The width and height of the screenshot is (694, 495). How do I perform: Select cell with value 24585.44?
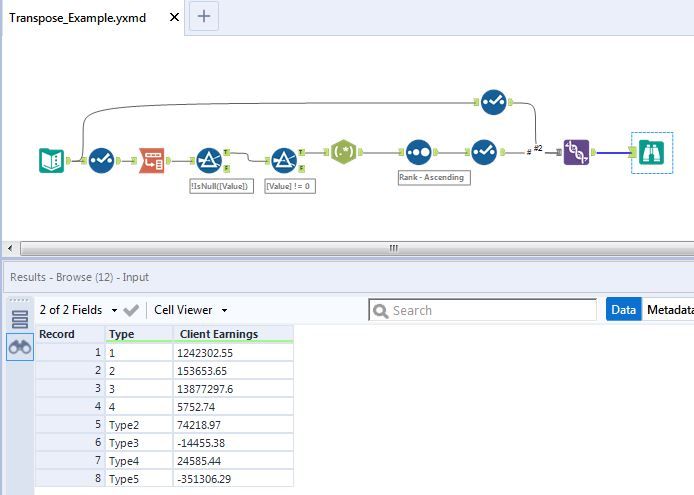(x=233, y=461)
